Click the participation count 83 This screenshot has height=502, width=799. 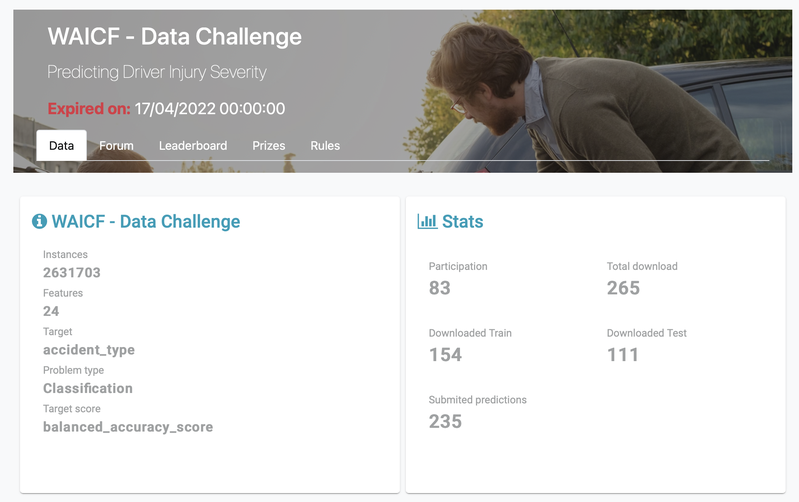click(440, 288)
